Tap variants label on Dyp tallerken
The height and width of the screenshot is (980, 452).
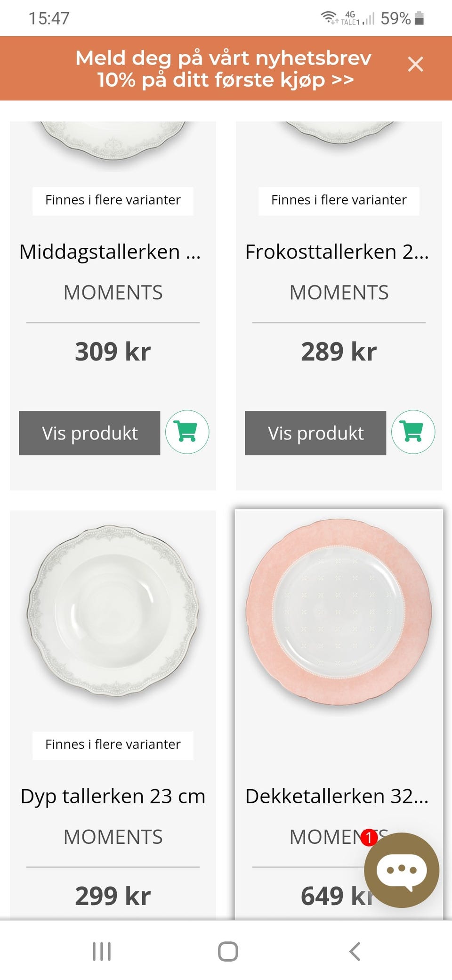click(x=113, y=744)
